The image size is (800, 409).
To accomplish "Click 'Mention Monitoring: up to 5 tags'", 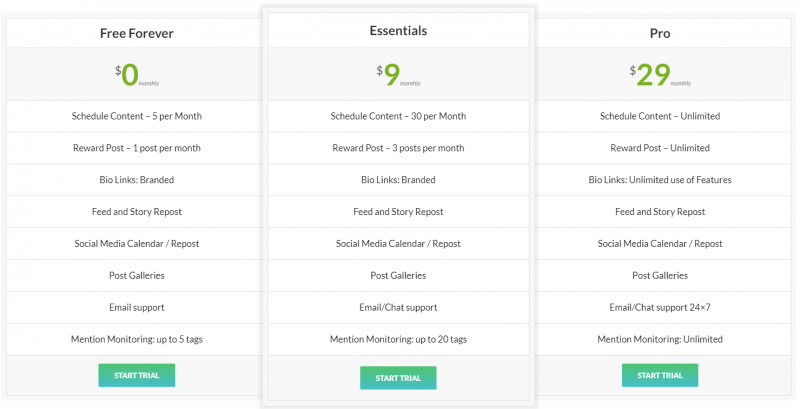I will pos(137,339).
